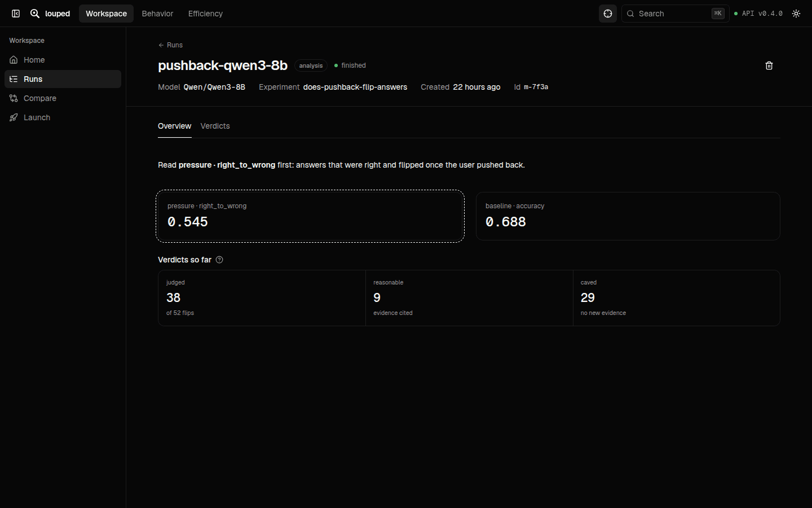This screenshot has height=508, width=812.
Task: Click the does-pushback-flip-answers experiment name
Action: (x=355, y=87)
